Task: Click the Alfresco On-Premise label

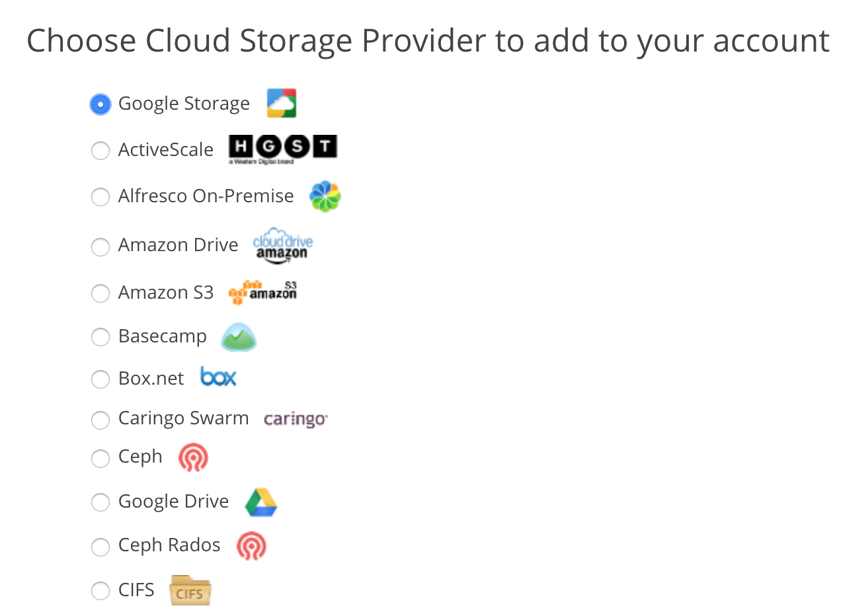Action: click(206, 196)
